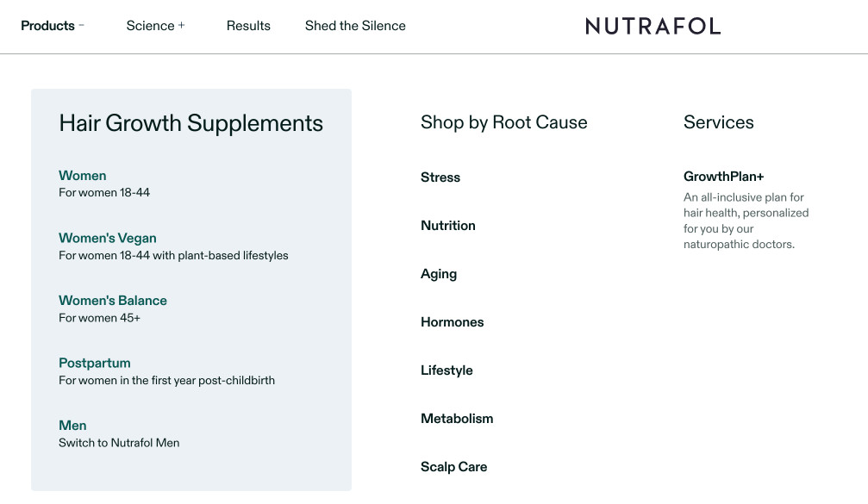Open the Science plus expander

183,25
